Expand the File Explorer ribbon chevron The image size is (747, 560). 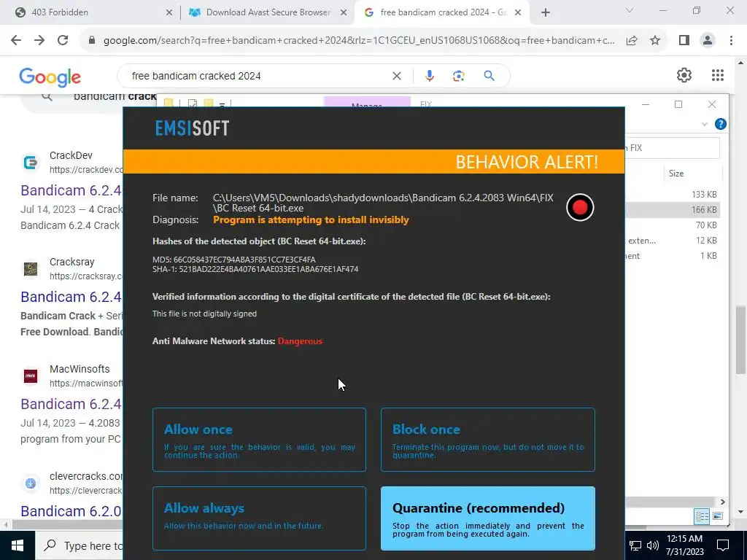[705, 124]
